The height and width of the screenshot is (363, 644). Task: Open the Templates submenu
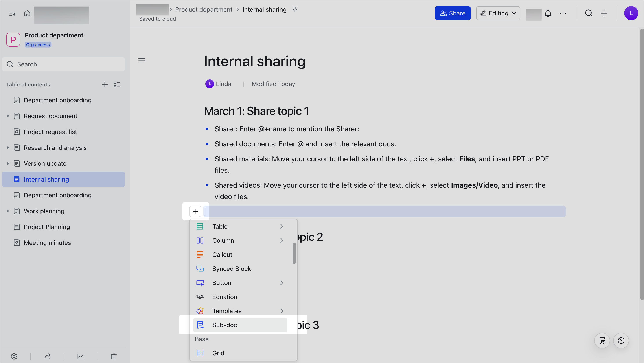[x=240, y=311]
